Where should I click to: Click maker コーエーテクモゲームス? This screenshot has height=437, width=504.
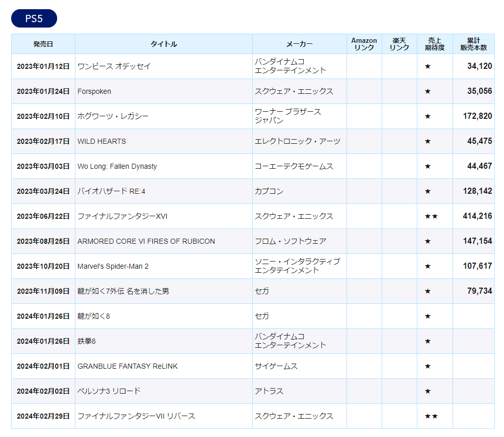point(294,166)
